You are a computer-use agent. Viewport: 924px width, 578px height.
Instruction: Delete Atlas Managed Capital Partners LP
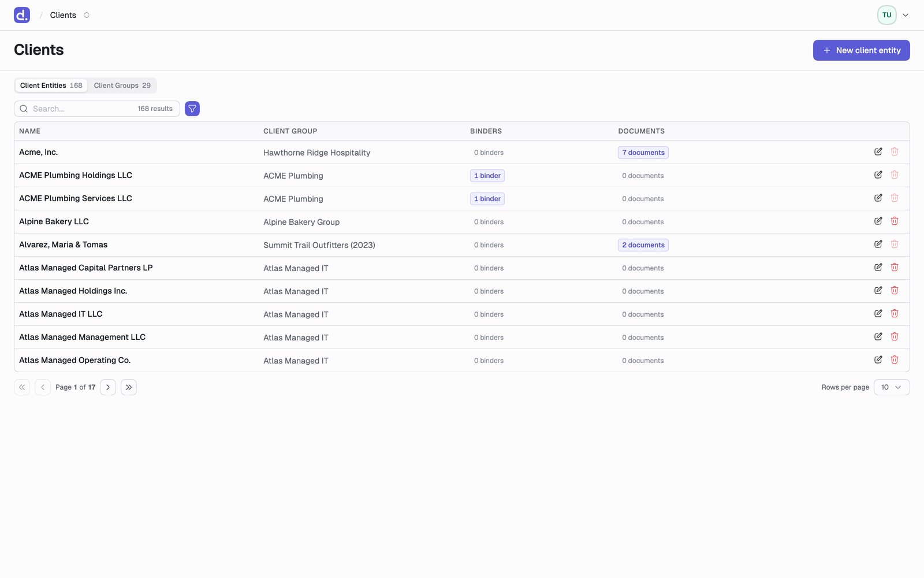[x=895, y=267]
